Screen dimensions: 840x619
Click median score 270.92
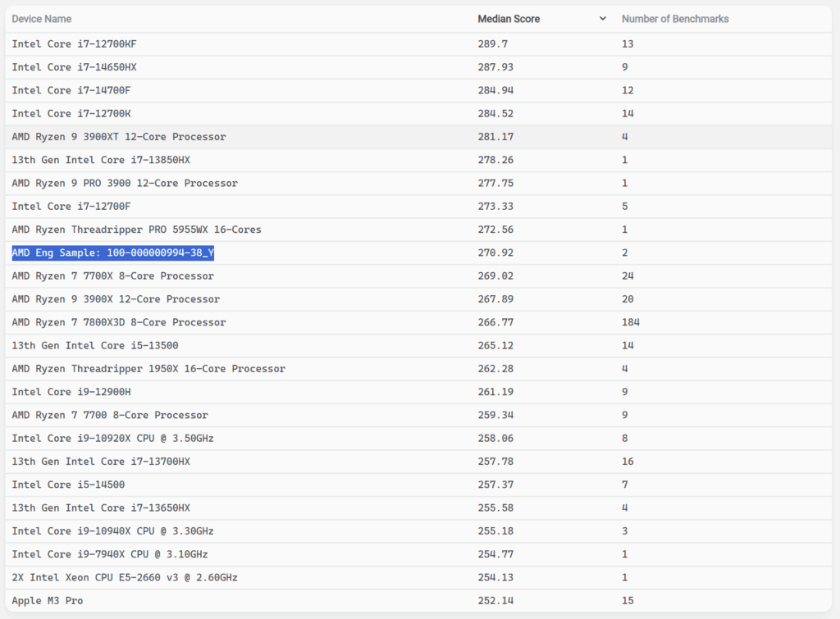[x=495, y=253]
